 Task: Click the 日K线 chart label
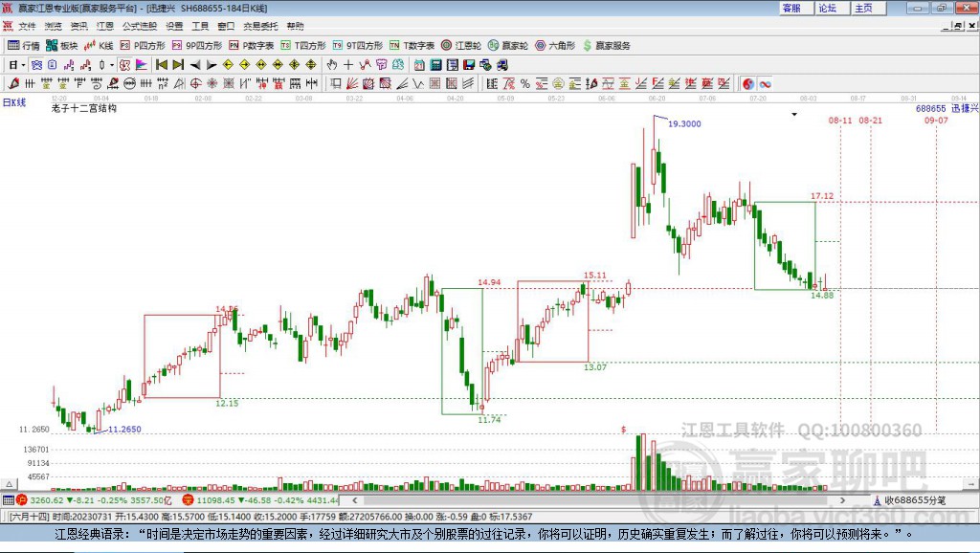click(x=13, y=102)
